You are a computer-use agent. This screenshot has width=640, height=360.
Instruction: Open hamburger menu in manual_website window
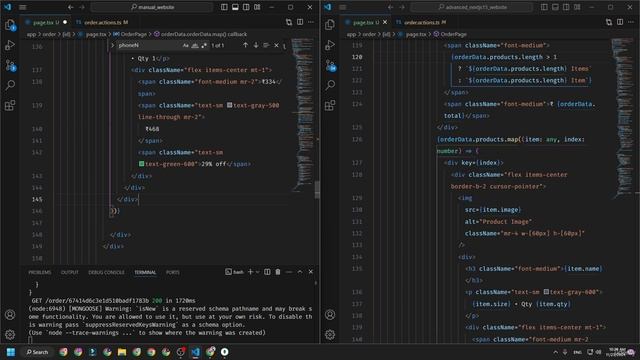[x=22, y=7]
